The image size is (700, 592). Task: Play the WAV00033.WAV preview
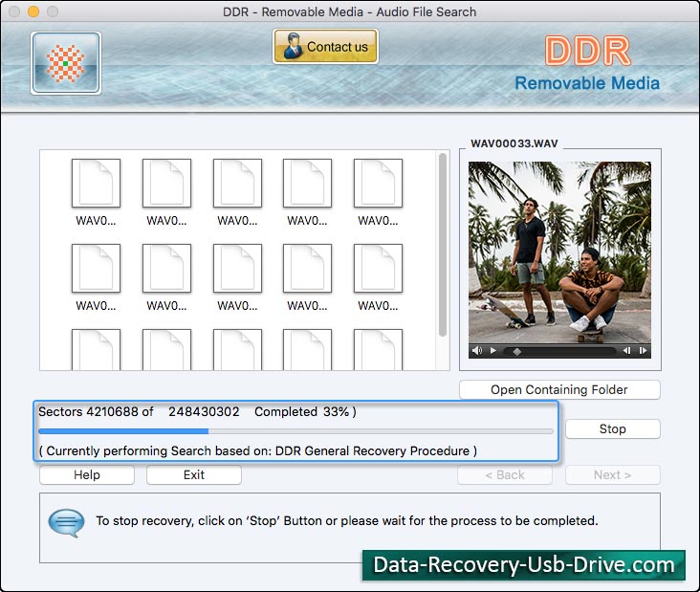pyautogui.click(x=492, y=351)
